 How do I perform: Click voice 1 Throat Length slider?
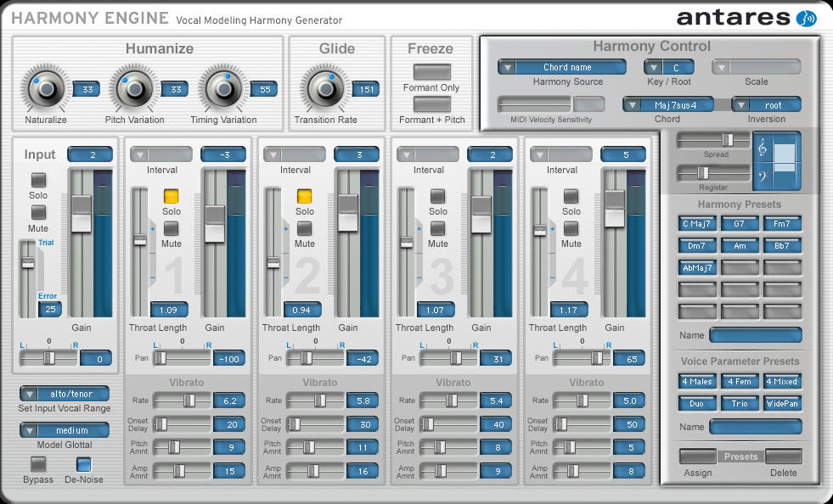(140, 252)
